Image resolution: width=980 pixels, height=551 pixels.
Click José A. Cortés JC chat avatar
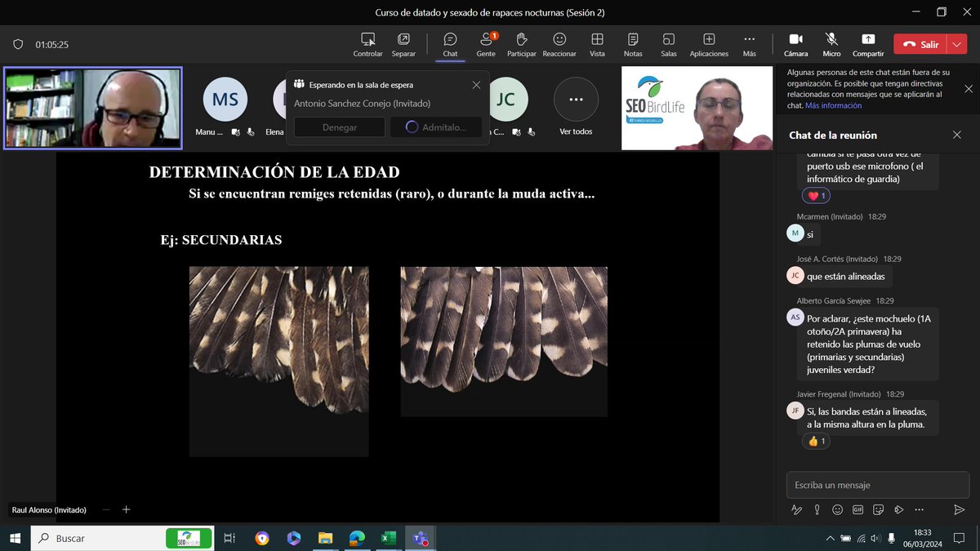pos(795,276)
